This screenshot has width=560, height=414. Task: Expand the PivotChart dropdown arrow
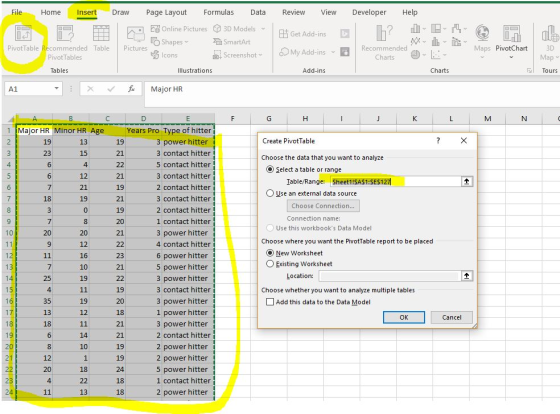tap(511, 57)
